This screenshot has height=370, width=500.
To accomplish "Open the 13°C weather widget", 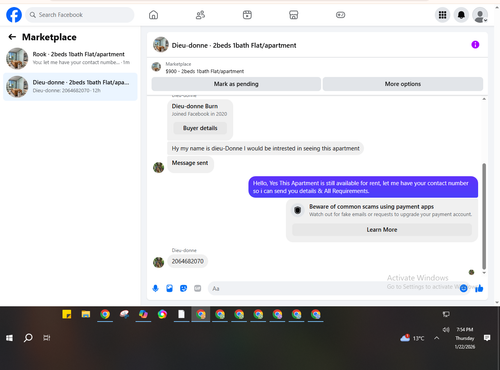I will pos(412,338).
